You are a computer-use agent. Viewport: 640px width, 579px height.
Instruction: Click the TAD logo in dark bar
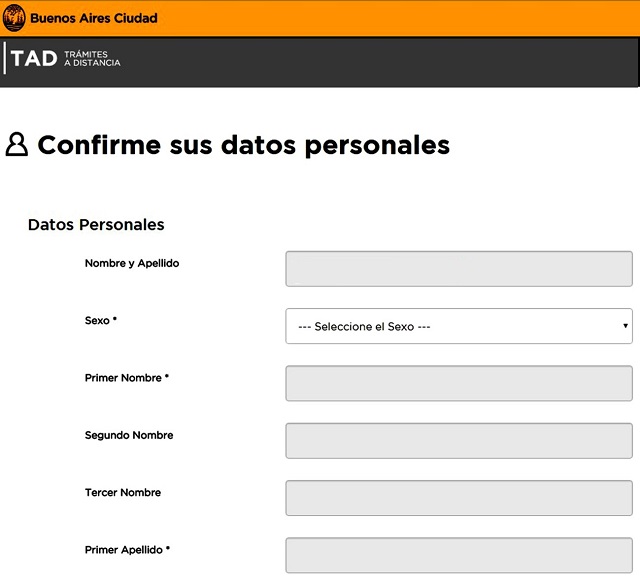tap(34, 59)
